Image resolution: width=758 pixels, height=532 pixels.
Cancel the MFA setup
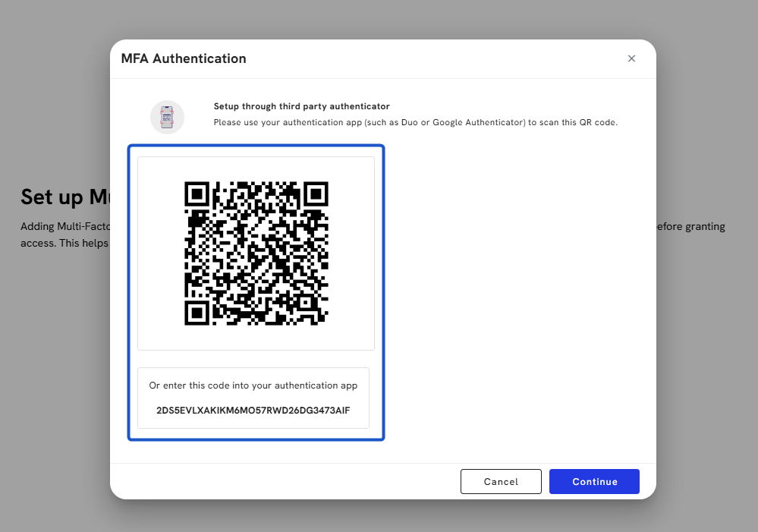pyautogui.click(x=501, y=481)
